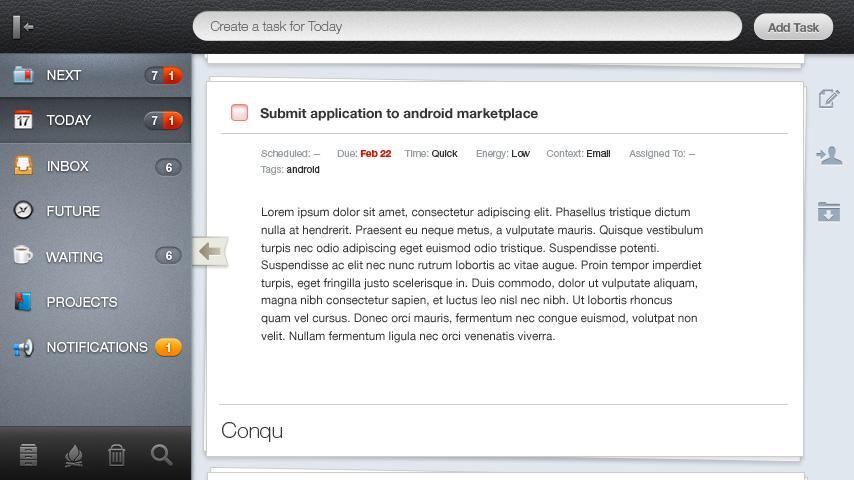Show the Waiting list
Image resolution: width=854 pixels, height=480 pixels.
[74, 257]
